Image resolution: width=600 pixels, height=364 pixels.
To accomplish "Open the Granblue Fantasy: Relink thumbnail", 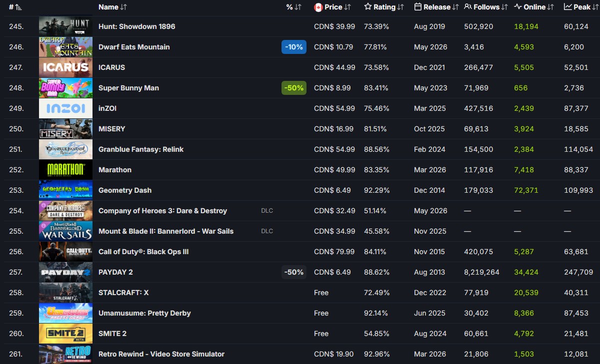I will coord(65,149).
